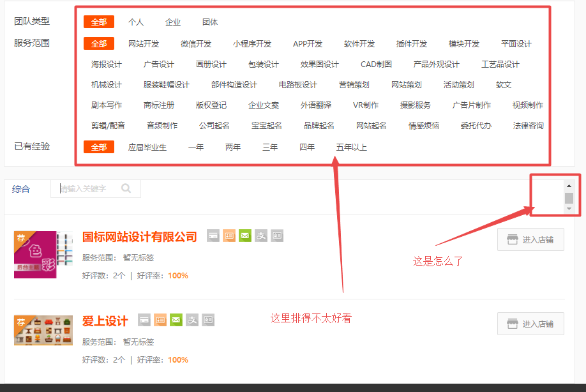Open the 国标网站设计有限公司 shop thumbnail image
The image size is (586, 392).
tap(34, 254)
